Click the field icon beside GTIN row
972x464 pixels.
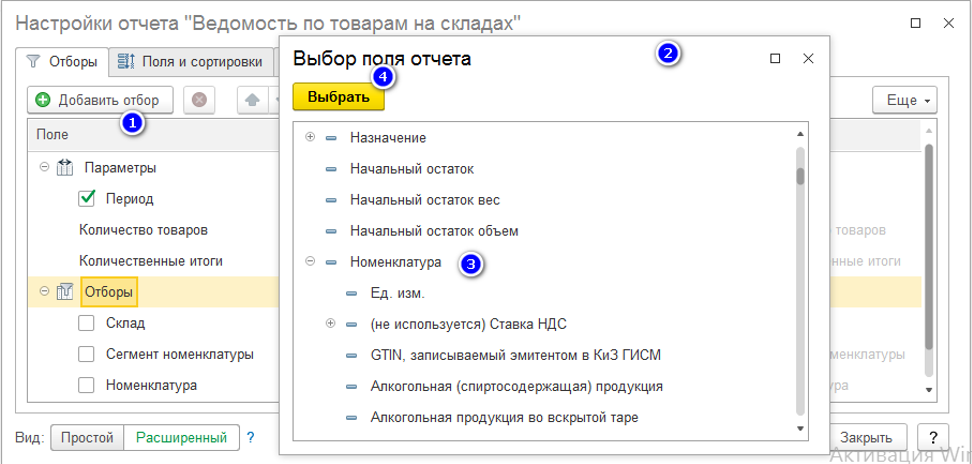point(351,356)
